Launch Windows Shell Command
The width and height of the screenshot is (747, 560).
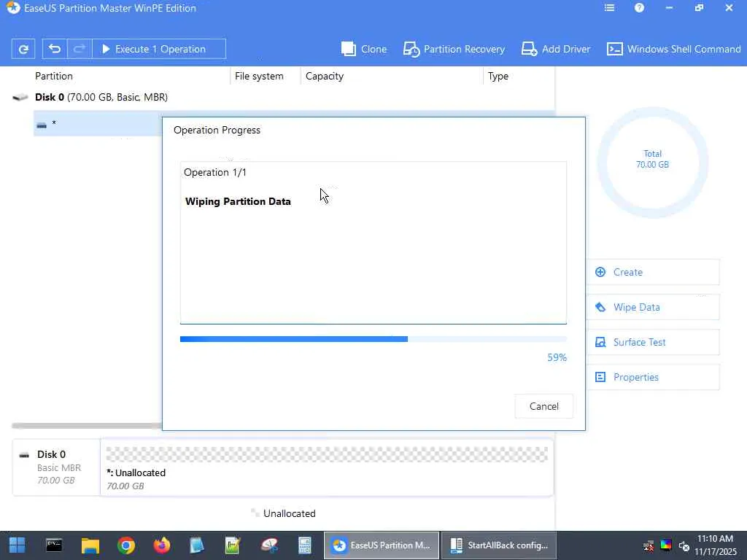[673, 49]
